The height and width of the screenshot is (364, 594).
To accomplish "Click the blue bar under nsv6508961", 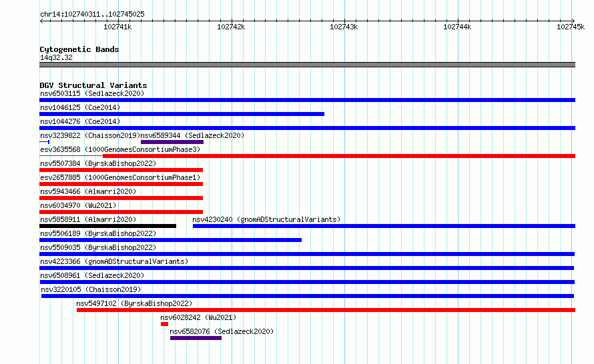I will (x=307, y=282).
